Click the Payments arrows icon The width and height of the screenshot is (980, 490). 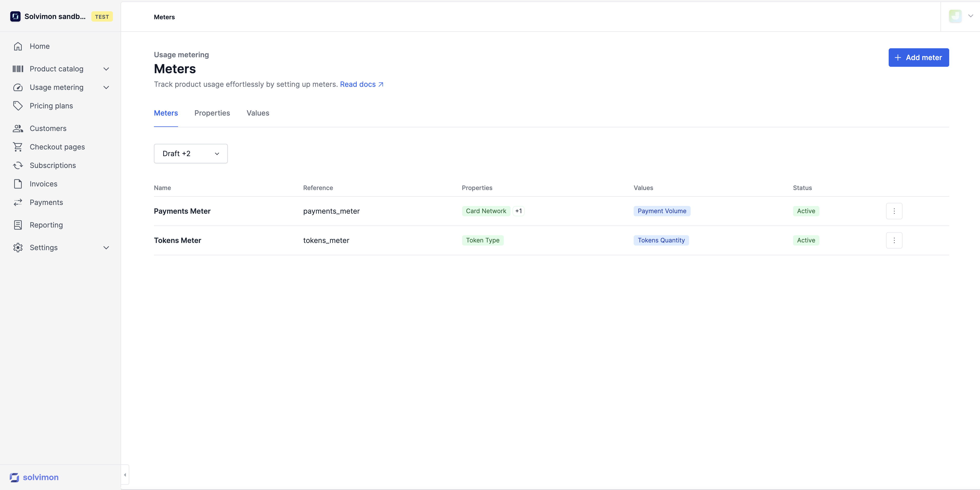click(x=18, y=203)
